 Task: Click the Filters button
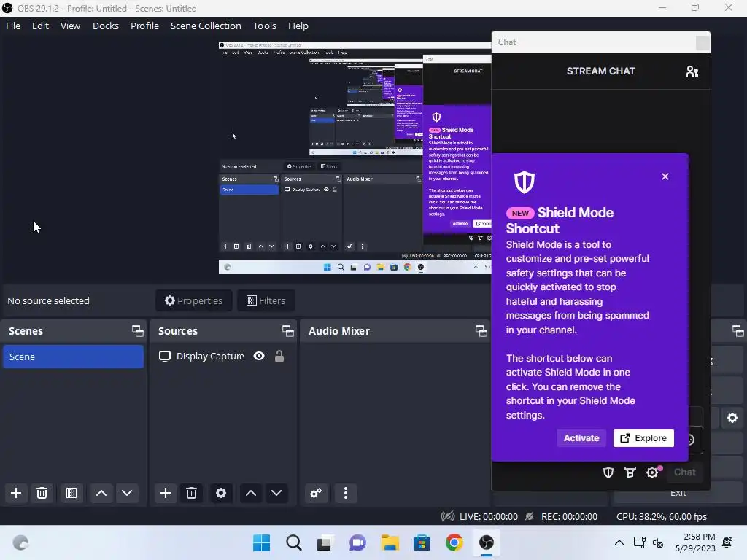point(266,300)
